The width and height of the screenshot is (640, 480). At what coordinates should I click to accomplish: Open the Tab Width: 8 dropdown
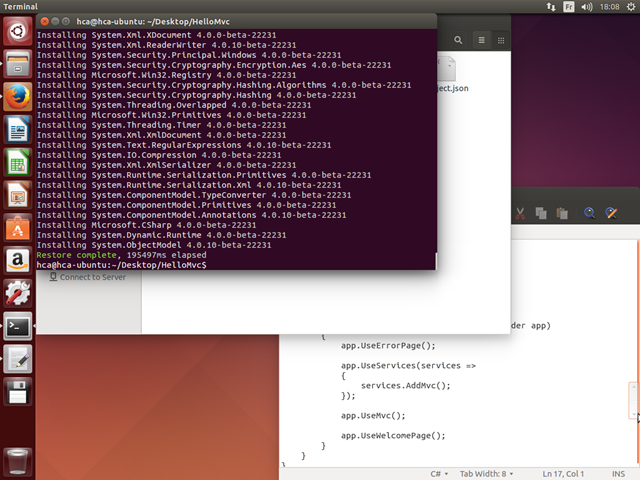coord(486,473)
